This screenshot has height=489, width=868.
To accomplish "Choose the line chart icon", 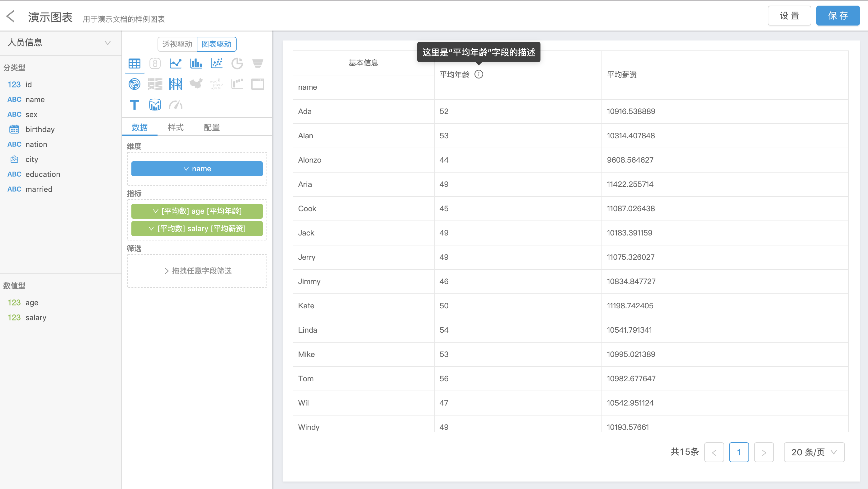I will click(x=175, y=63).
